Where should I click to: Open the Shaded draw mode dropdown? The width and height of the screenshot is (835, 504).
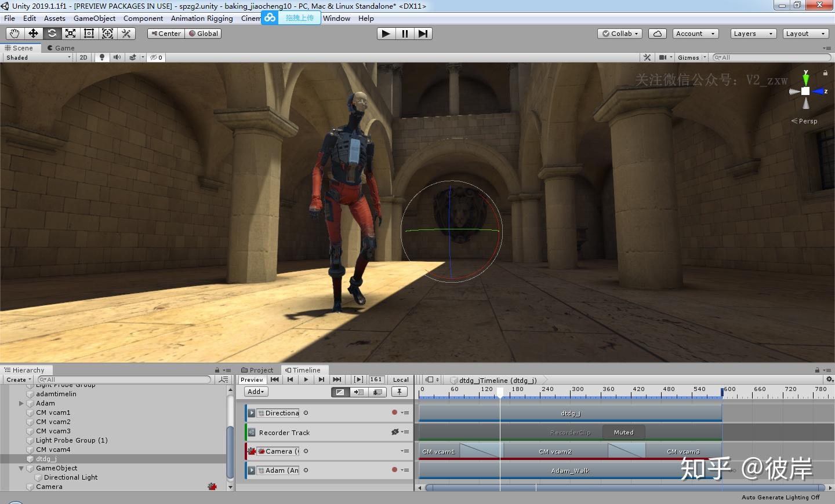[38, 57]
